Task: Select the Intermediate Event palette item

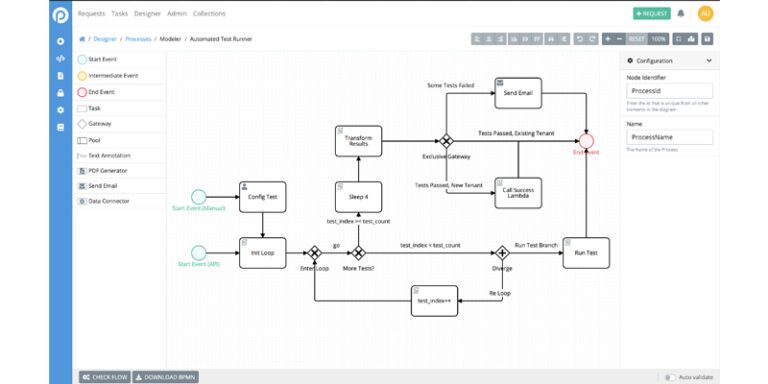Action: [x=119, y=76]
